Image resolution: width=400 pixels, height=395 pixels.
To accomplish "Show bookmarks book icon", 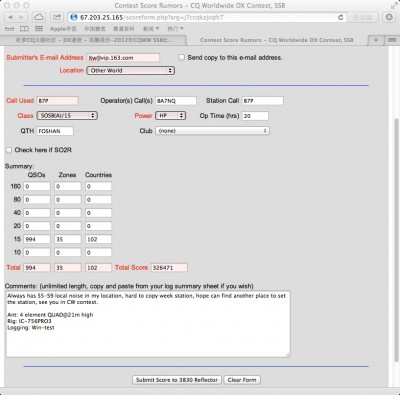I will pos(24,29).
